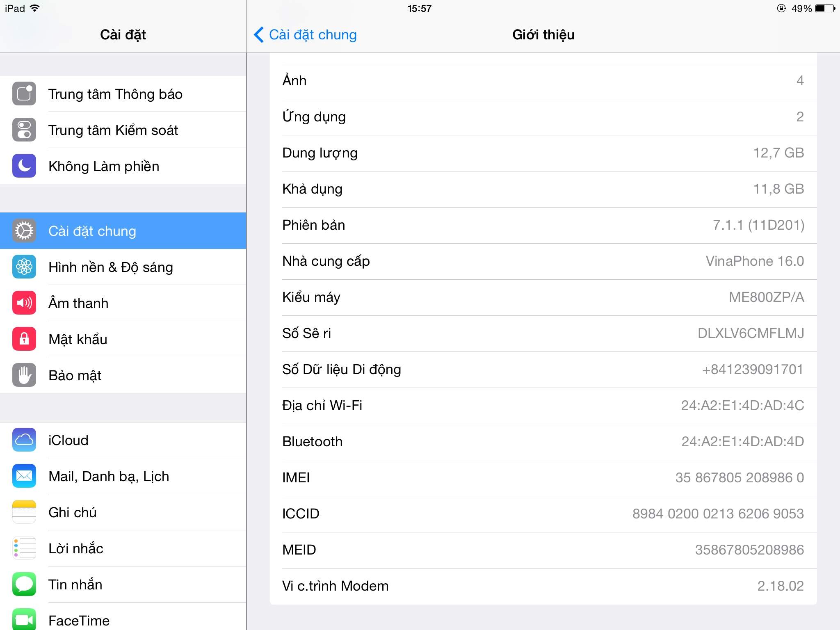The height and width of the screenshot is (630, 840).
Task: Tap the iCloud cloud icon
Action: click(x=24, y=440)
